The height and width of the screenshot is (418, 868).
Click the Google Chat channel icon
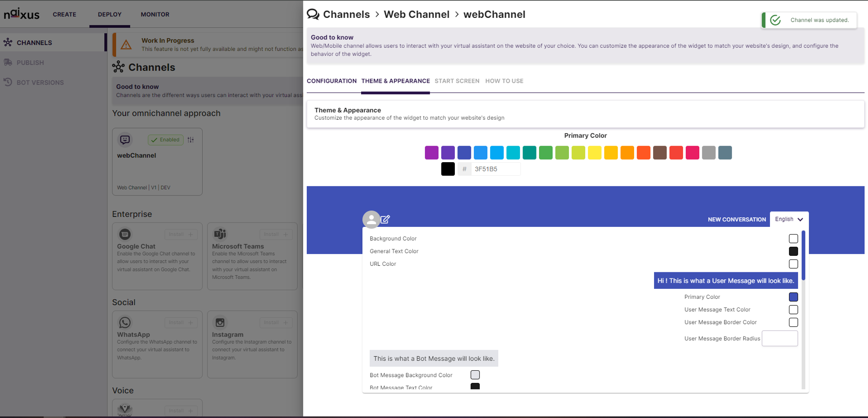point(125,234)
